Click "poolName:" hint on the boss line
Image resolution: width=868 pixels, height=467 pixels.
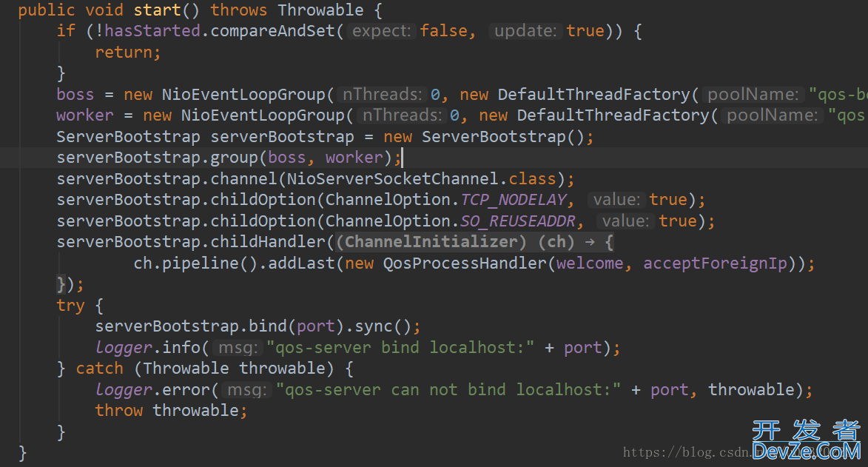click(x=753, y=95)
